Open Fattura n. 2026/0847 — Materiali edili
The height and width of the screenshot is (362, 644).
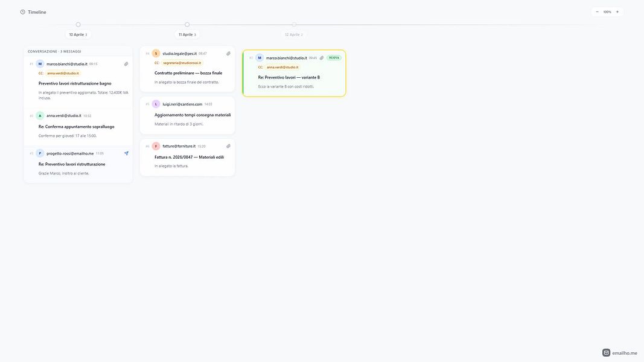pyautogui.click(x=189, y=157)
